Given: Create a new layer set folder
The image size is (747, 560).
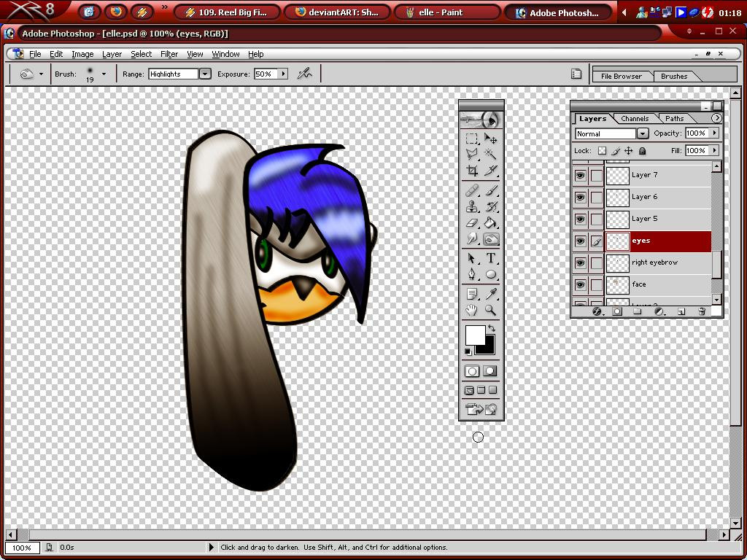Looking at the screenshot, I should pyautogui.click(x=638, y=311).
